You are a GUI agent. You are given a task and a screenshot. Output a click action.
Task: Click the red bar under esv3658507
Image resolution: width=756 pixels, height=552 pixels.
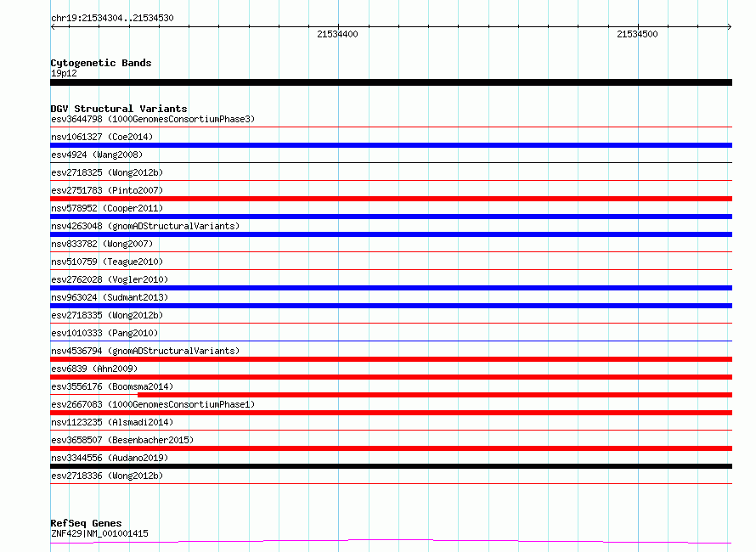391,448
